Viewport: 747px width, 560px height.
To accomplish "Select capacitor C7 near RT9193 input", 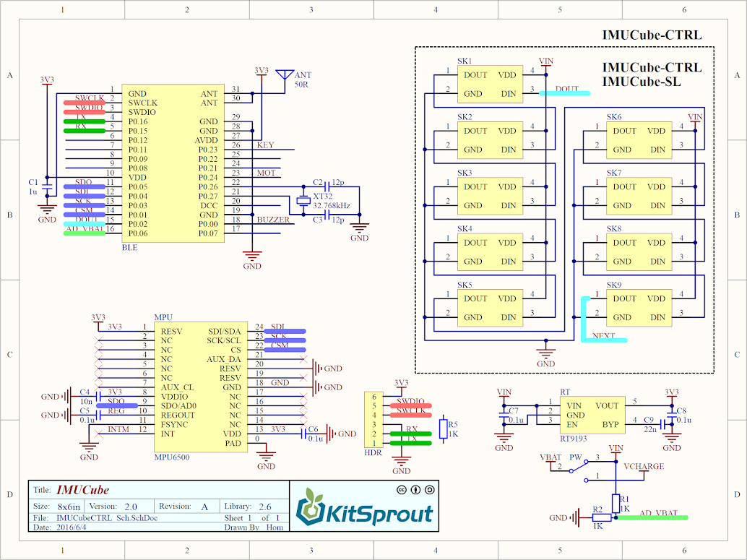I will (504, 415).
